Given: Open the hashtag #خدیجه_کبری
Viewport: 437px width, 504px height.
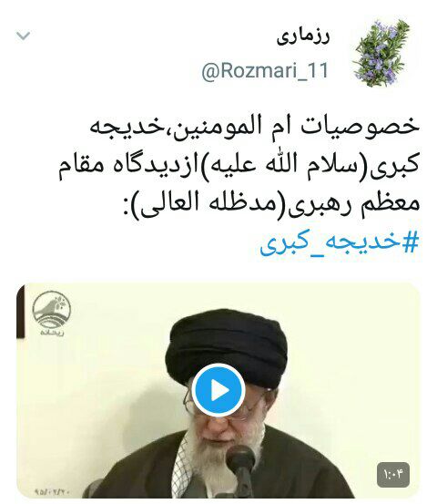Looking at the screenshot, I should [x=340, y=243].
